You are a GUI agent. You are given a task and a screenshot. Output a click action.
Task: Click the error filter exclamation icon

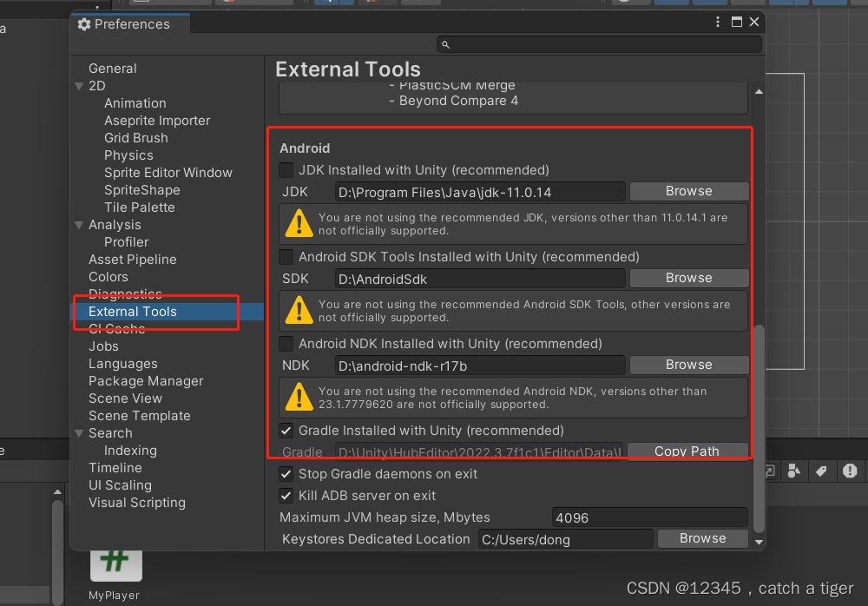click(850, 471)
